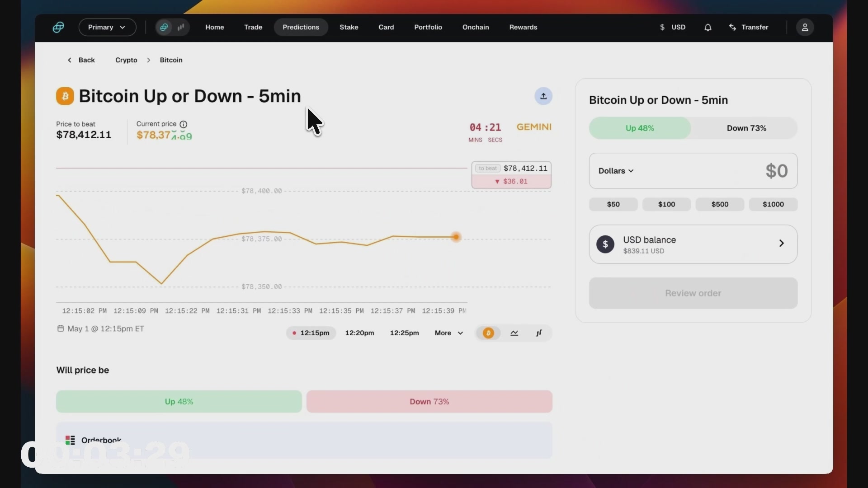Click the $0 amount input field

pos(693,171)
